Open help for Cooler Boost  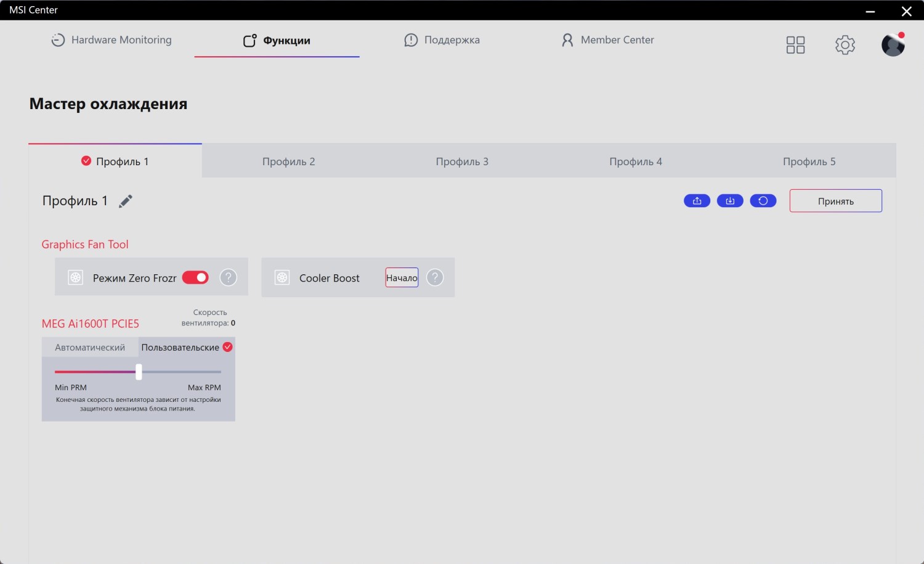pos(435,278)
